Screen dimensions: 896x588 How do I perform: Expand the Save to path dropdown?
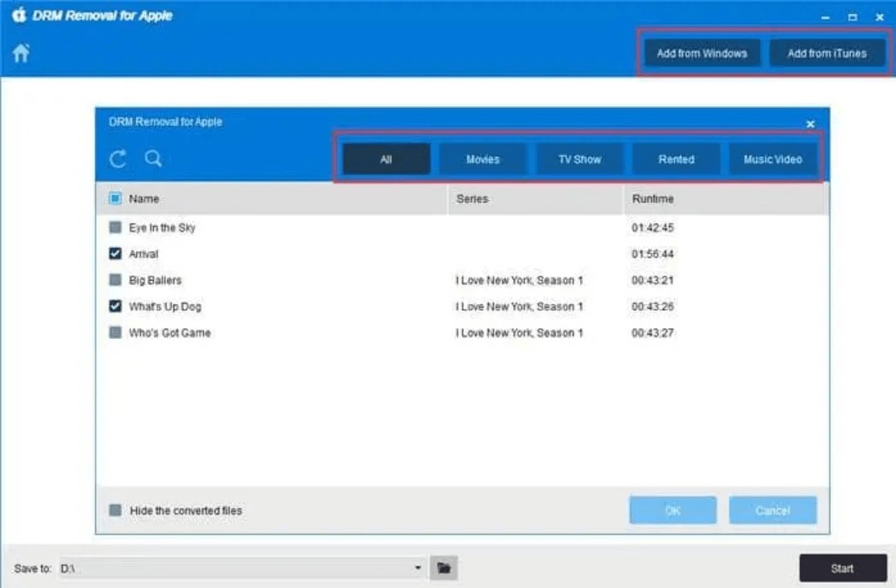point(418,567)
